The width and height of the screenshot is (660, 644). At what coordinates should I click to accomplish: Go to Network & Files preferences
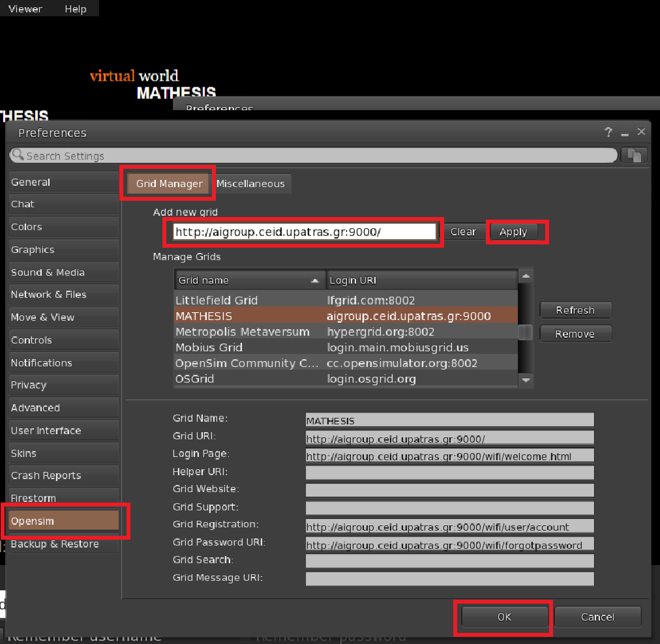click(63, 295)
